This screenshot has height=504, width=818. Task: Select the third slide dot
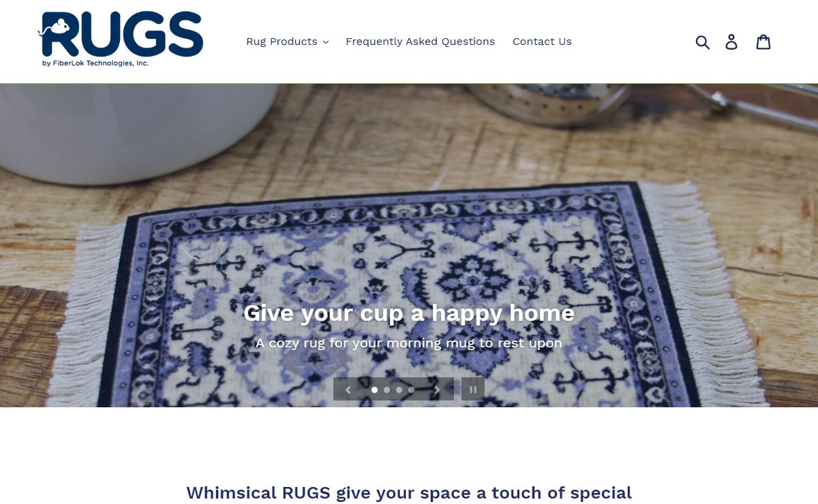pos(399,390)
